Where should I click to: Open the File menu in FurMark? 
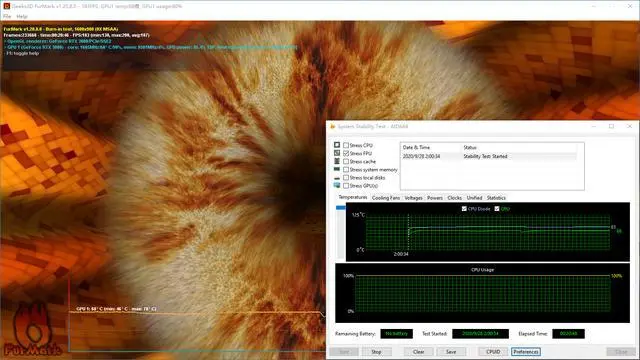(x=7, y=16)
